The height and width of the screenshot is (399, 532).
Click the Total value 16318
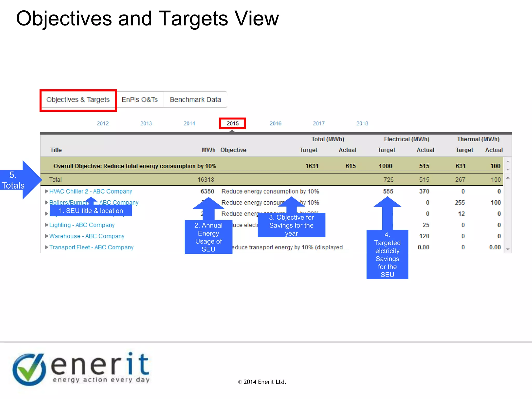206,180
